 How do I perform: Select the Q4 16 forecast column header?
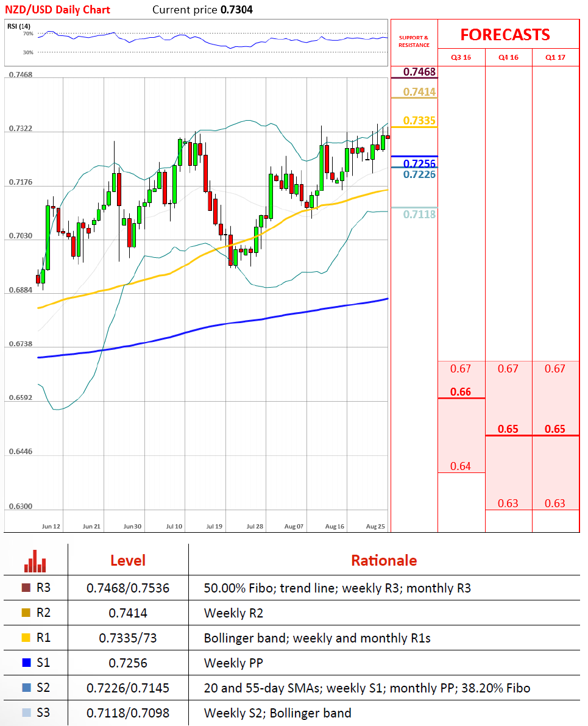[x=508, y=57]
